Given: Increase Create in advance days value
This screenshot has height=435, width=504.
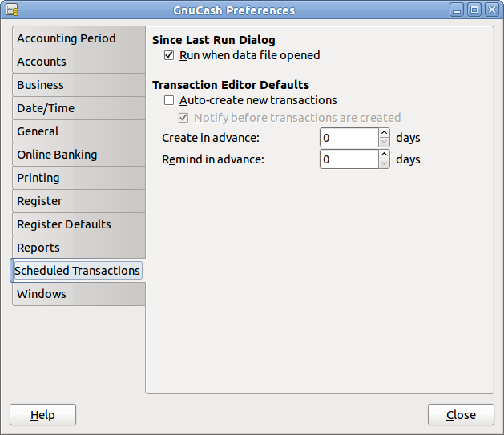Looking at the screenshot, I should (384, 133).
